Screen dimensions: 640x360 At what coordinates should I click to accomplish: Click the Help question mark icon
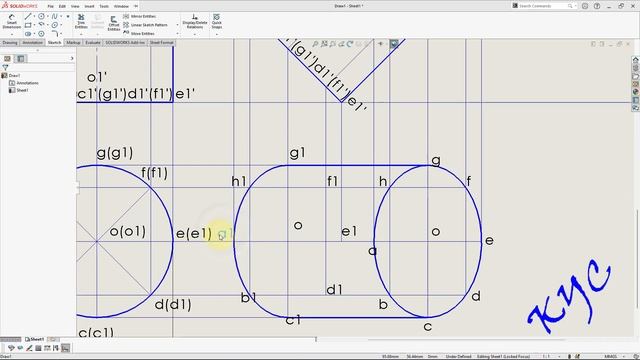[597, 6]
